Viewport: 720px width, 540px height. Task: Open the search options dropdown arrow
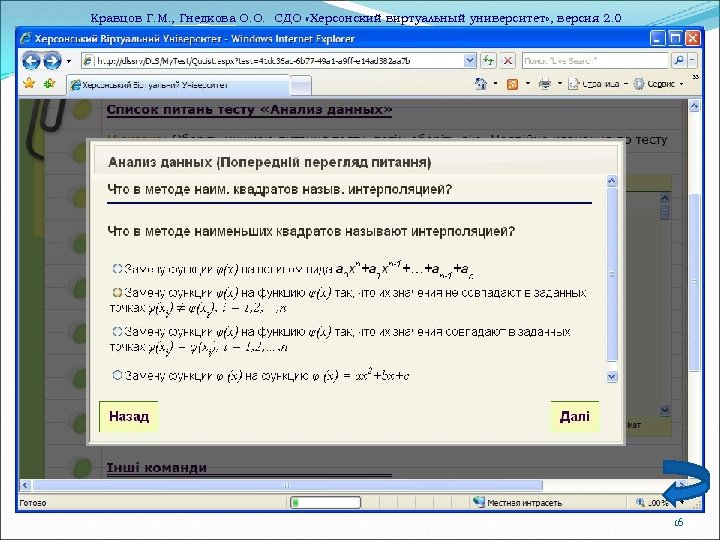tap(692, 61)
